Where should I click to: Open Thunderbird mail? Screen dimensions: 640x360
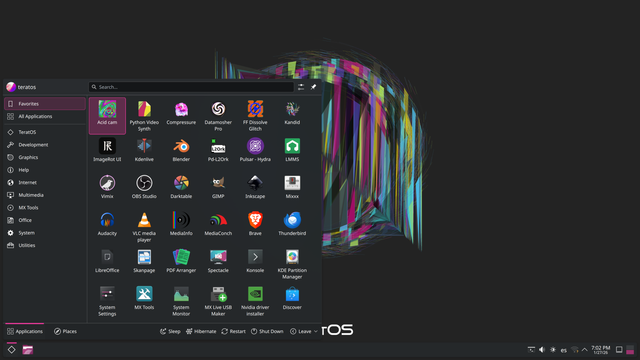tap(292, 227)
